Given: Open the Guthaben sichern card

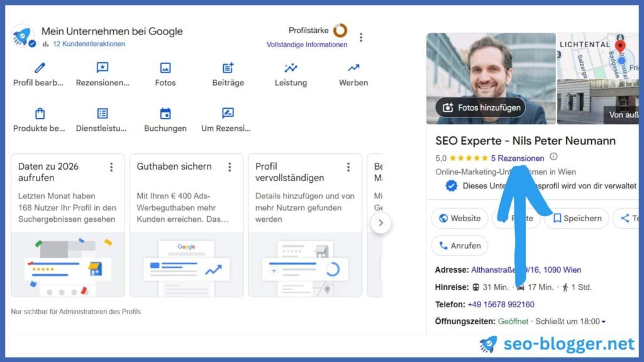Looking at the screenshot, I should click(x=186, y=226).
